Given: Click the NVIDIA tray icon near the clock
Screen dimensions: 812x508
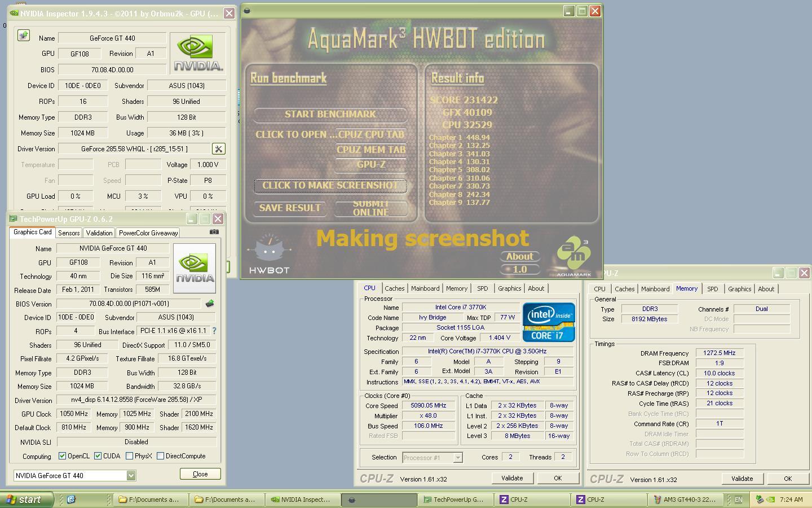Looking at the screenshot, I should (771, 500).
